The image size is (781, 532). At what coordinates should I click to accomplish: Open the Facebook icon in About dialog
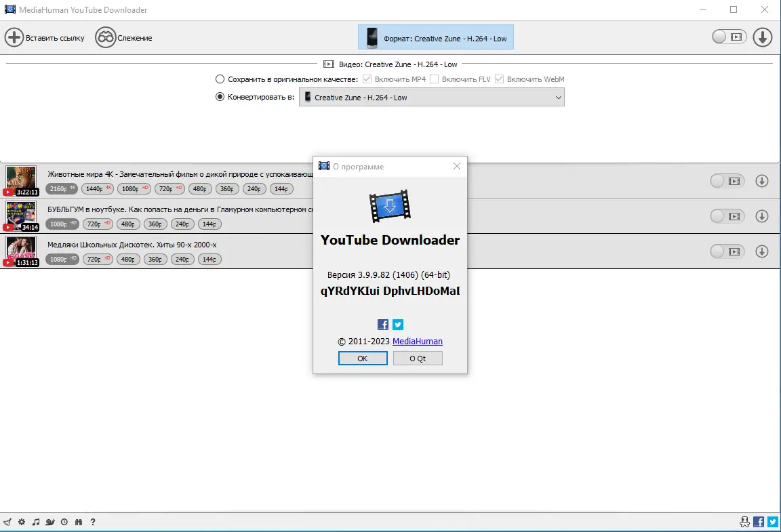point(382,324)
